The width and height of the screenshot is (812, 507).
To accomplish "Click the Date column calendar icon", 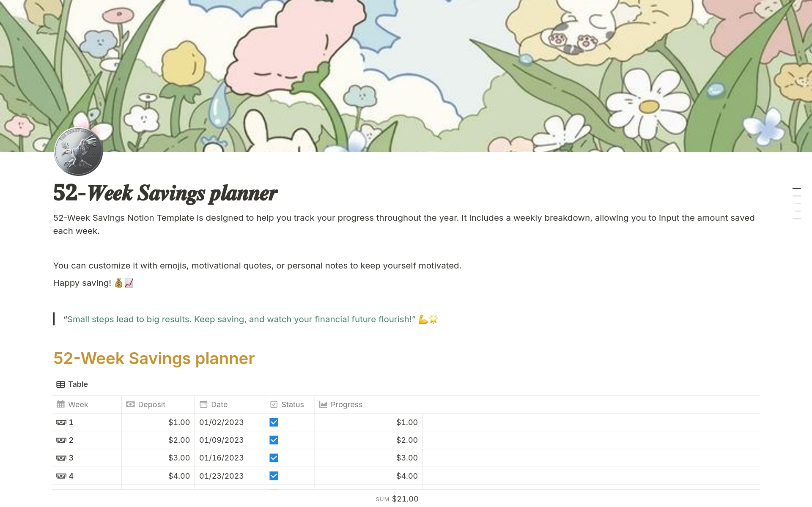I will click(203, 404).
